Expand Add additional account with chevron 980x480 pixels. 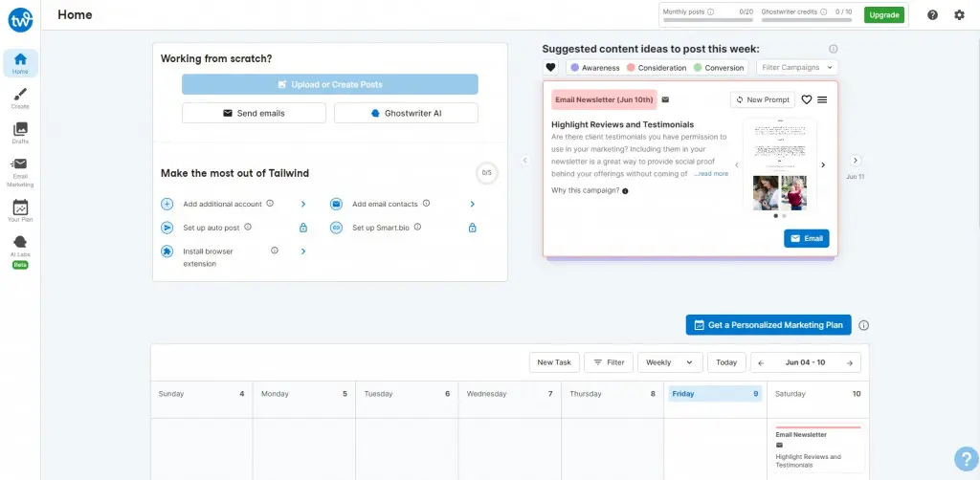[303, 204]
